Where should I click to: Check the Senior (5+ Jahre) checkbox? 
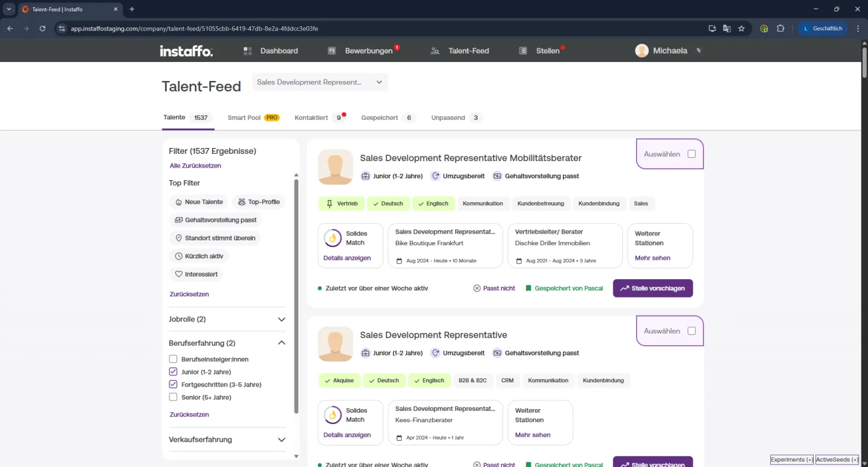173,397
